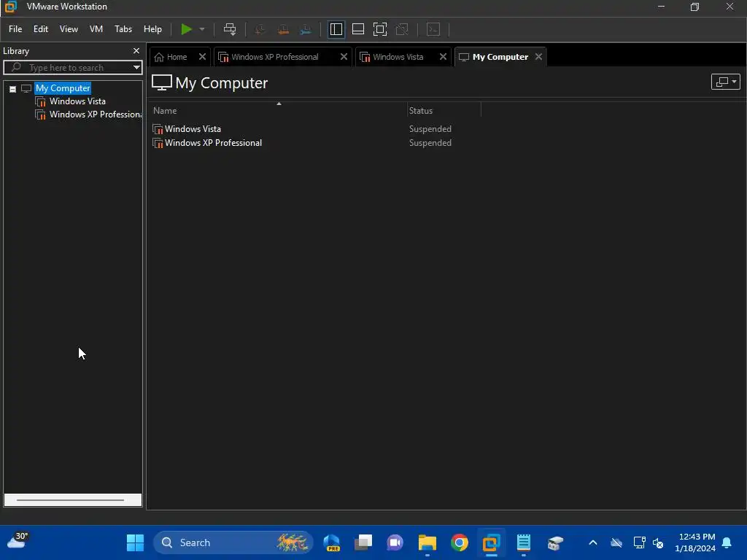
Task: Click the OneDrive tray icon
Action: pos(616,542)
